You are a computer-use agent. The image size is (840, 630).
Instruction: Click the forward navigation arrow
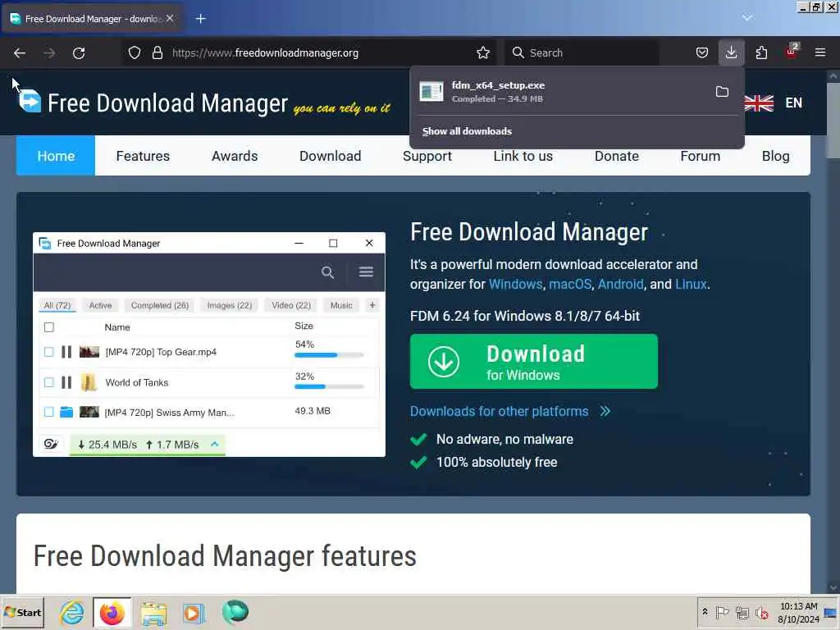point(49,53)
